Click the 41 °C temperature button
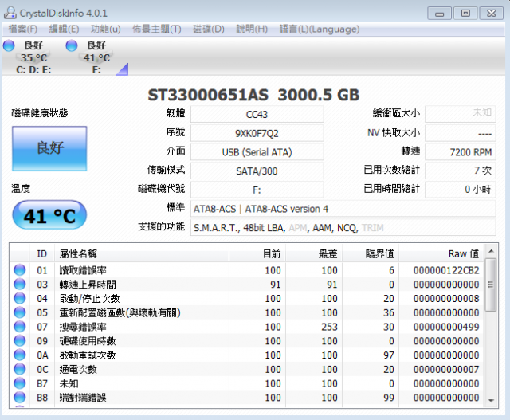Image resolution: width=510 pixels, height=420 pixels. (49, 215)
